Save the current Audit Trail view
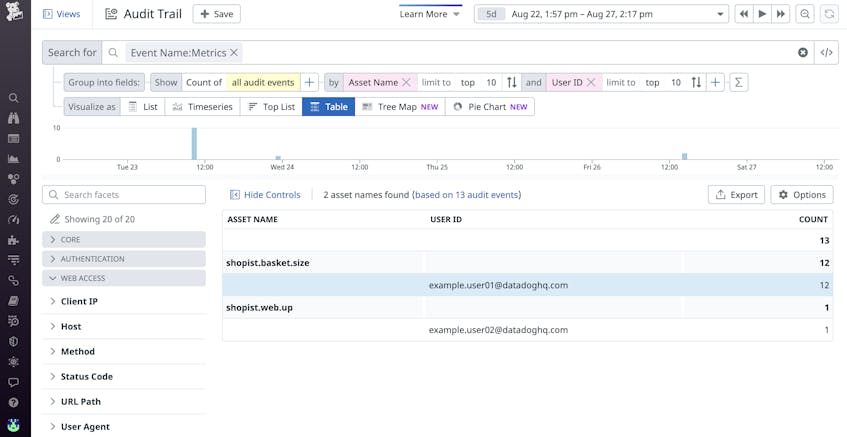 (x=217, y=14)
